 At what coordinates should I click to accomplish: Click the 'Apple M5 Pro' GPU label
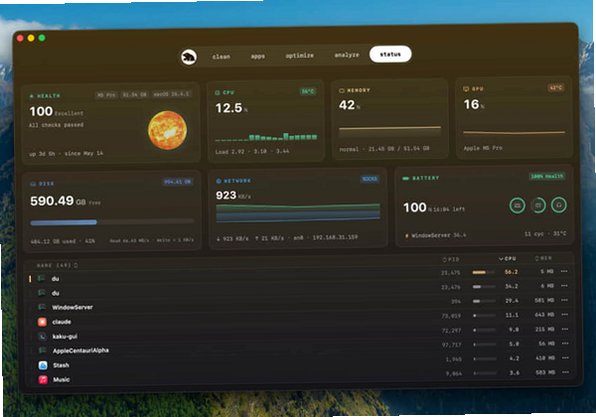(483, 148)
